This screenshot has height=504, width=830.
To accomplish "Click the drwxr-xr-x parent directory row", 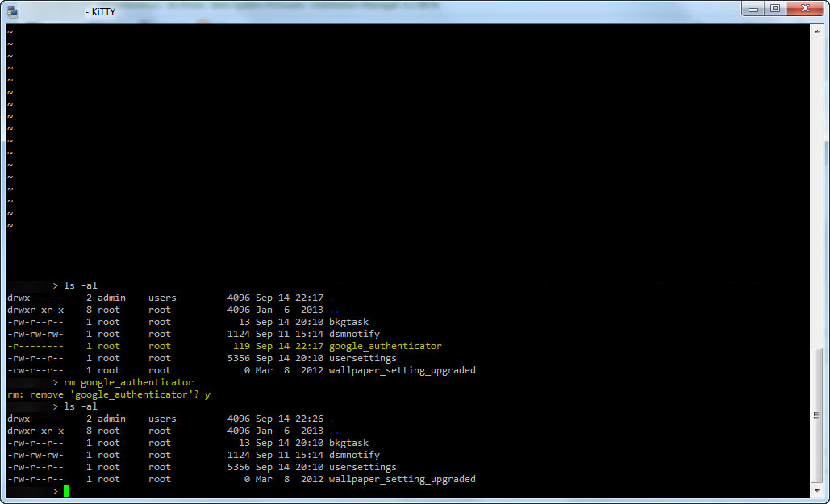I will 36,309.
